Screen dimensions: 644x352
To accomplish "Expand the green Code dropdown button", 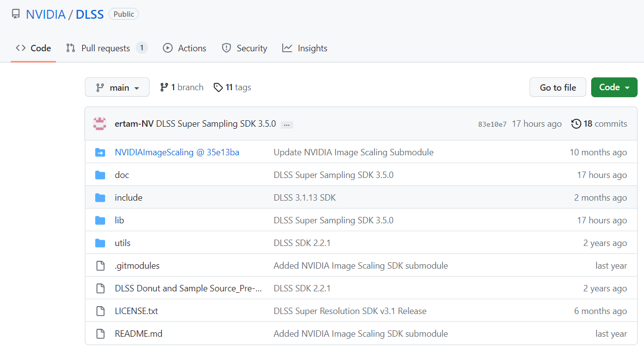I will (614, 87).
